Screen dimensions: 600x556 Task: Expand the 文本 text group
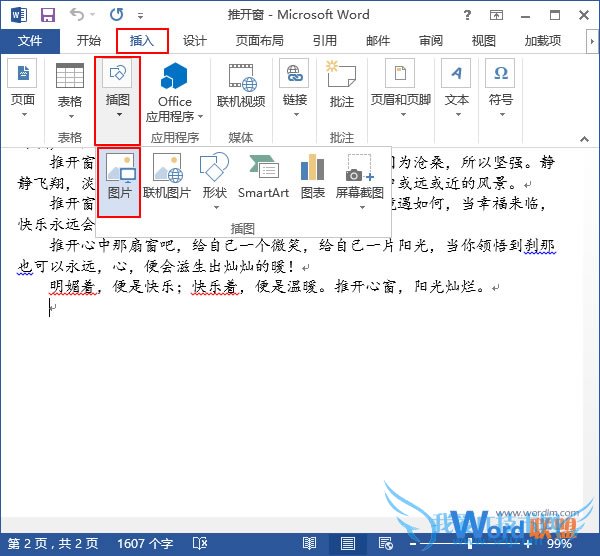pyautogui.click(x=457, y=89)
